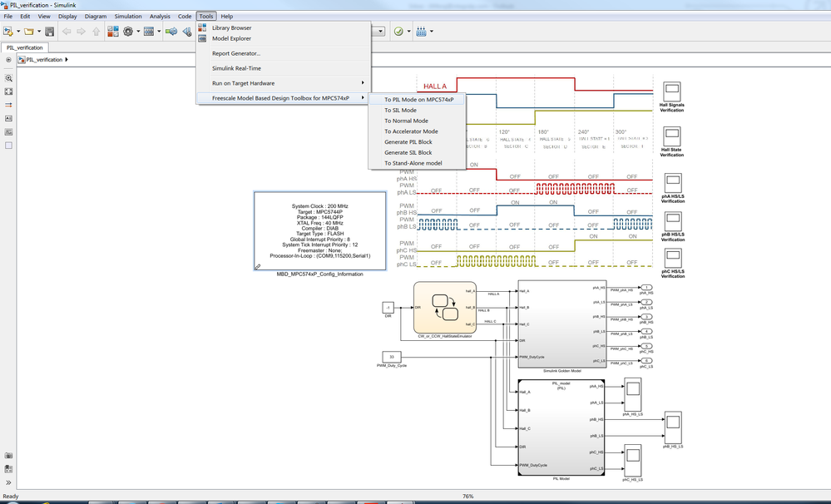This screenshot has height=504, width=831.
Task: Click the Annotation tool in left palette
Action: (8, 119)
